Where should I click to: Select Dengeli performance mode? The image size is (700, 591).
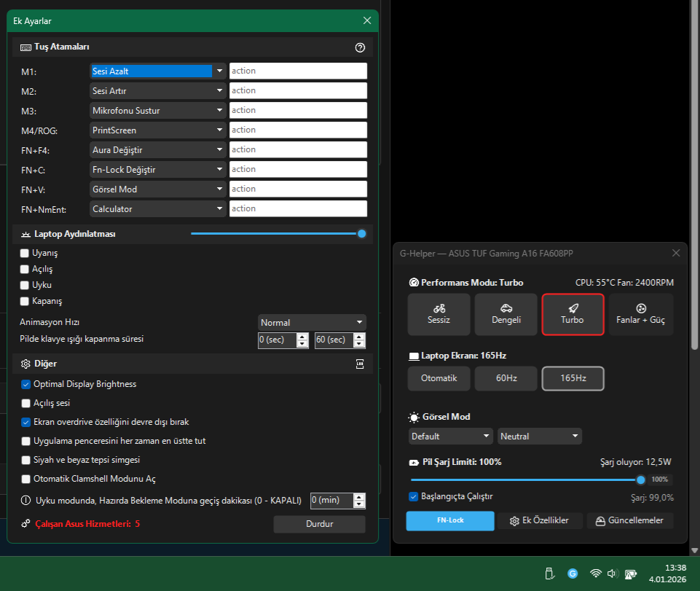(x=506, y=314)
